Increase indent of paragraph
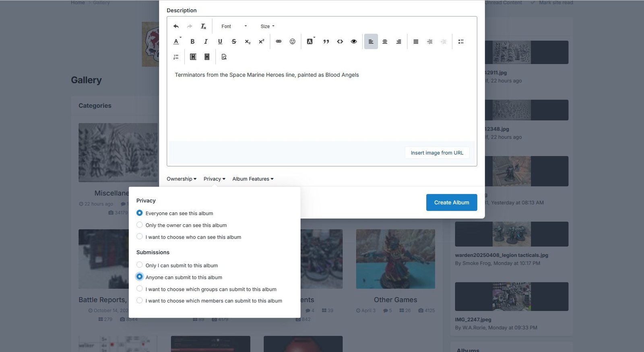Image resolution: width=644 pixels, height=352 pixels. (x=430, y=41)
